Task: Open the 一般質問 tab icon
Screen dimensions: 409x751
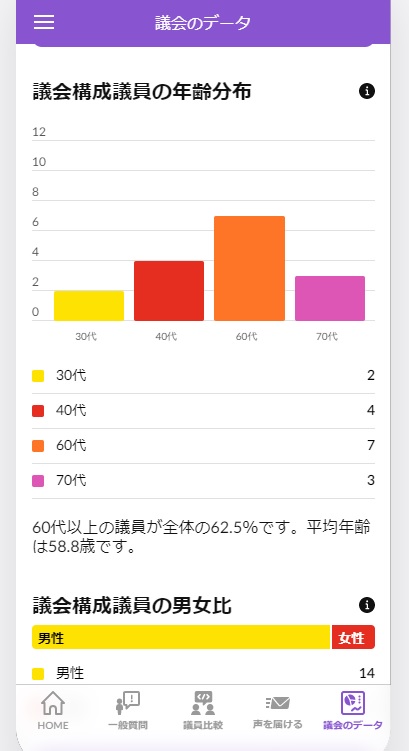Action: coord(128,703)
